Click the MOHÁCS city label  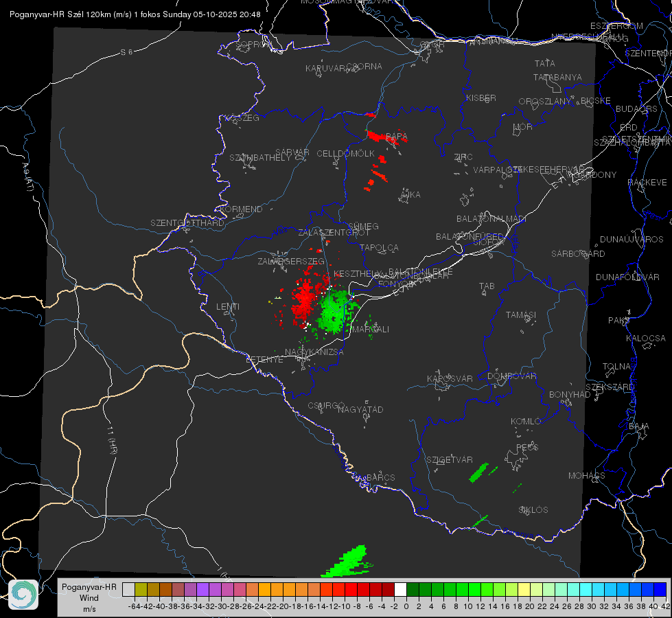[x=587, y=476]
